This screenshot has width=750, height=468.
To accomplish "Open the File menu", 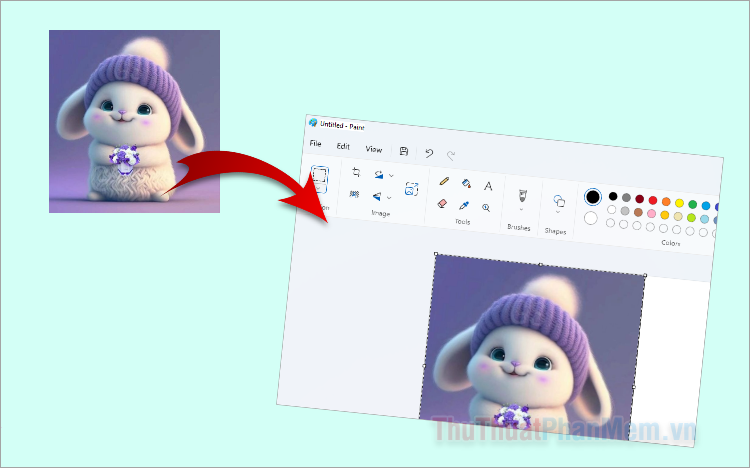I will [x=315, y=144].
